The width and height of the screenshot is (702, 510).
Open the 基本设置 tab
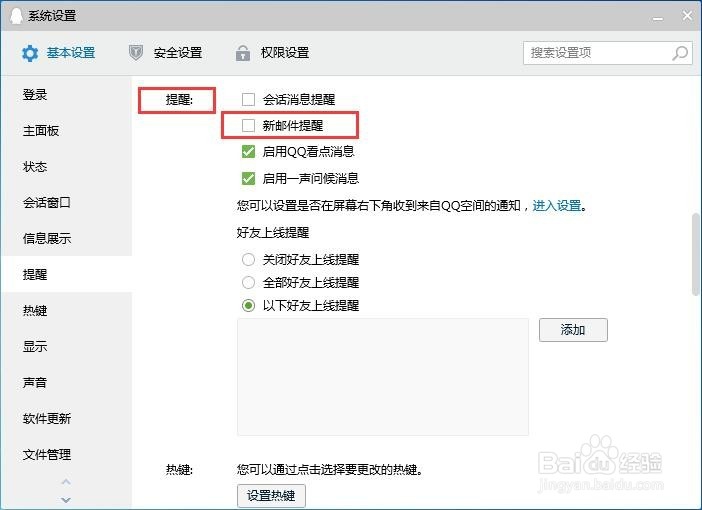point(58,53)
